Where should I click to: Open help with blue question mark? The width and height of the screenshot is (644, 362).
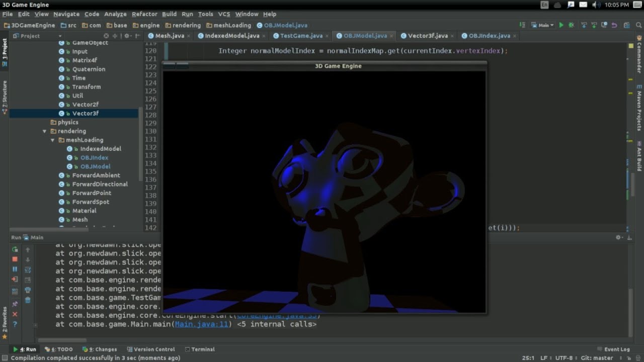(x=15, y=324)
